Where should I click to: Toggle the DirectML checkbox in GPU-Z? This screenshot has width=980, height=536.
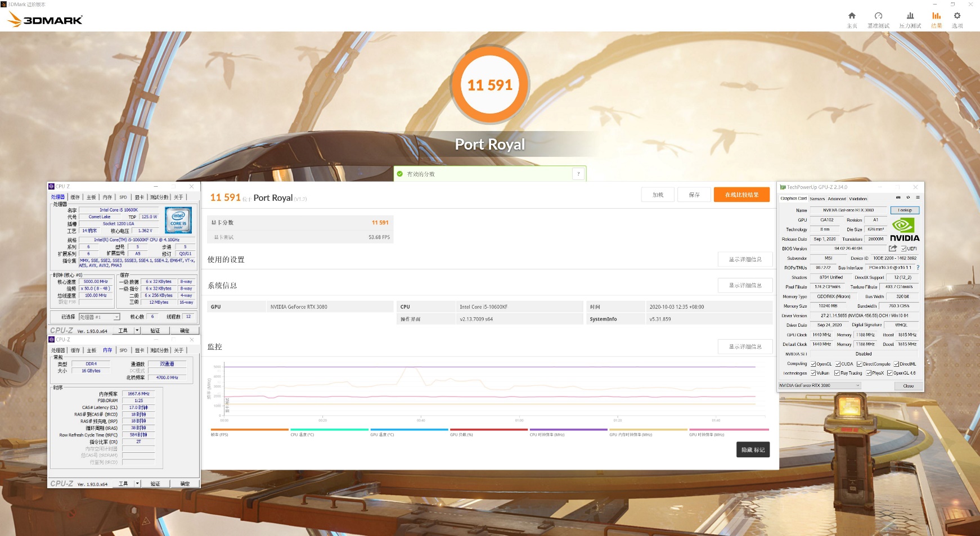pos(896,364)
